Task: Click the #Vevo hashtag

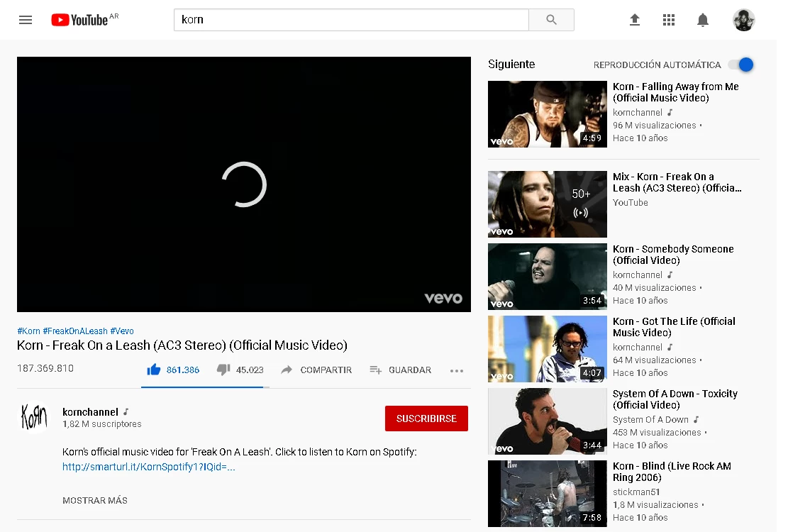Action: click(x=122, y=331)
